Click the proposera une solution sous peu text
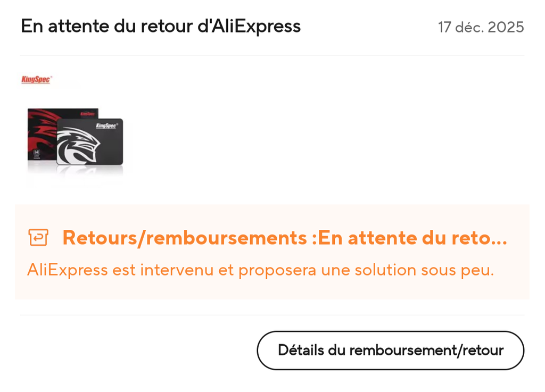The width and height of the screenshot is (545, 392). click(x=366, y=270)
